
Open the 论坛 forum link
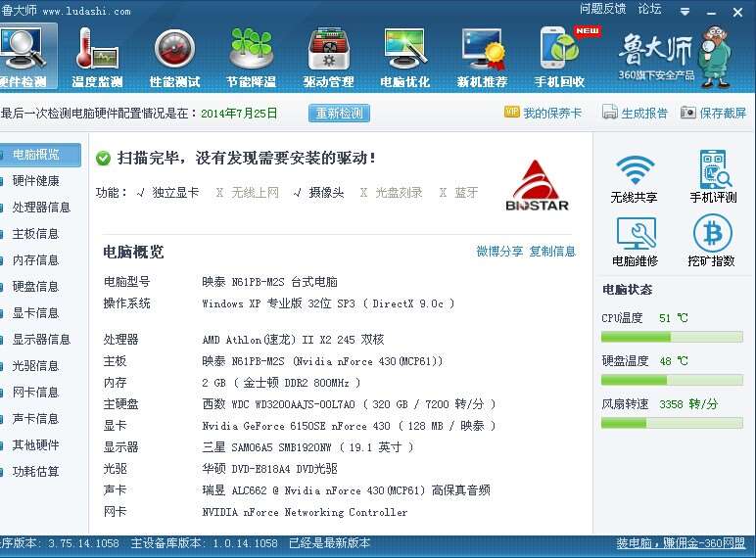coord(649,9)
